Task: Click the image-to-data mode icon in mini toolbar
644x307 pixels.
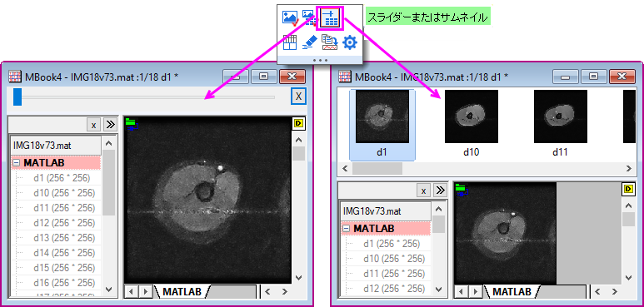Action: tap(308, 18)
